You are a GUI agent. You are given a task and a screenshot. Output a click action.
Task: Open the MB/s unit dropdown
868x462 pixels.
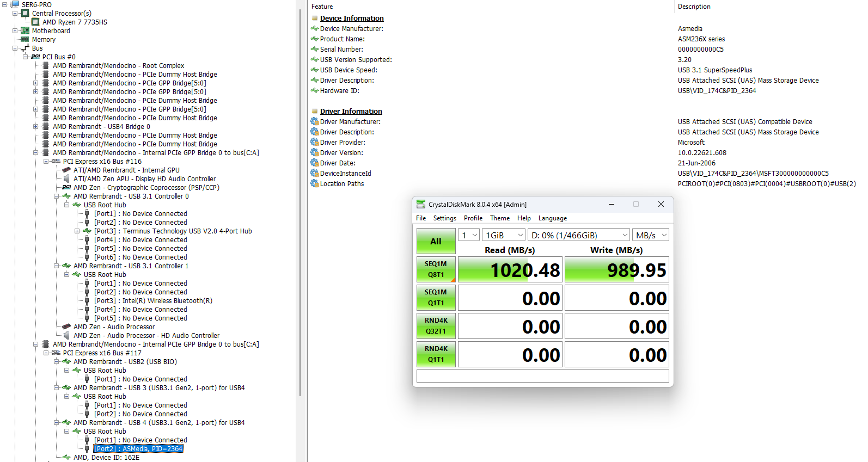(x=651, y=235)
